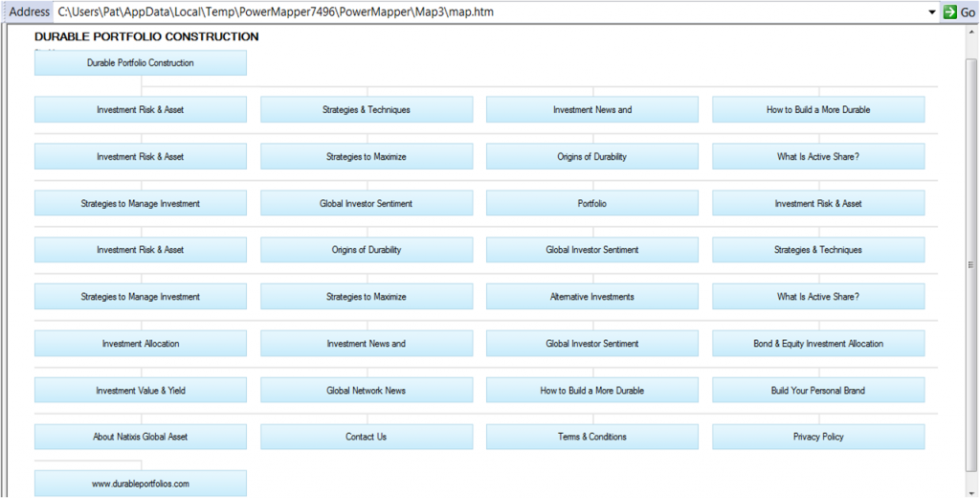
Task: Click the scrollbar up arrow
Action: 970,32
